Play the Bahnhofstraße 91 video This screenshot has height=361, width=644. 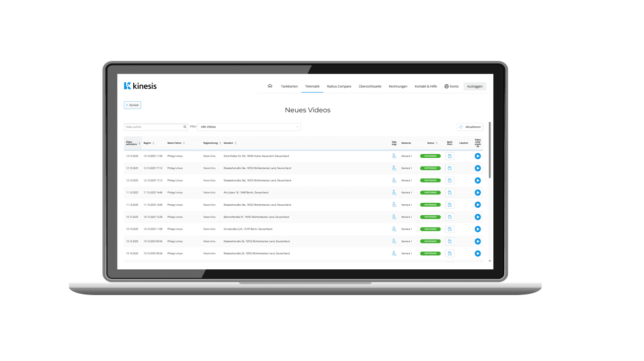click(478, 217)
